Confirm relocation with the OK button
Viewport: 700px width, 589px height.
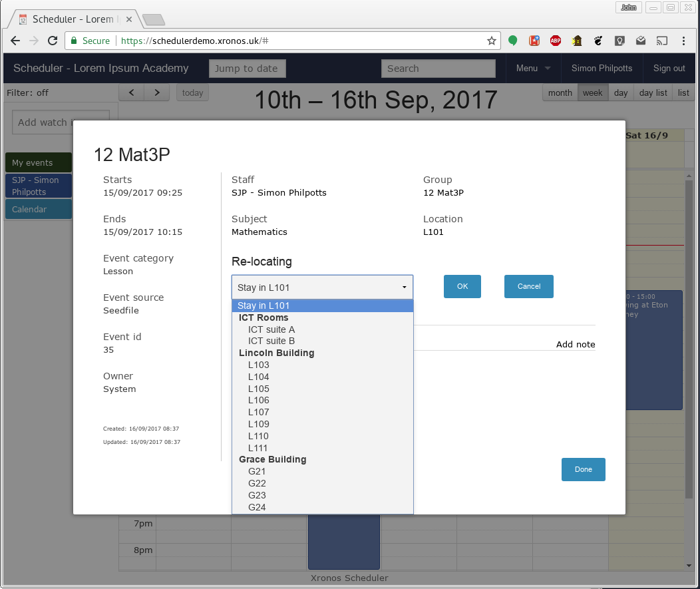462,286
